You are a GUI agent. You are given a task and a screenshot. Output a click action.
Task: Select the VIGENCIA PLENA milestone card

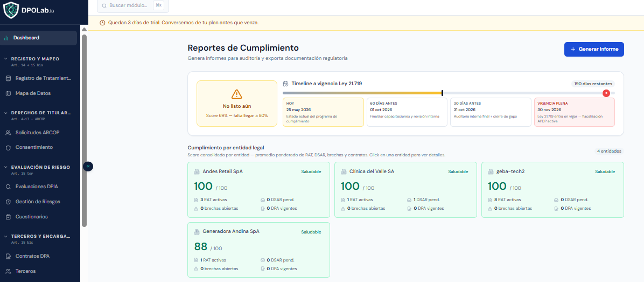pos(575,112)
